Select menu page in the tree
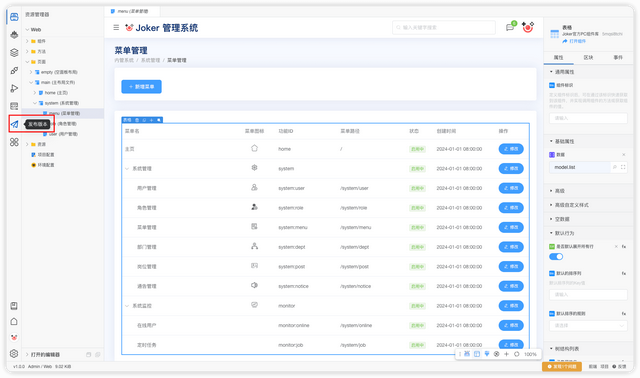 pos(62,113)
